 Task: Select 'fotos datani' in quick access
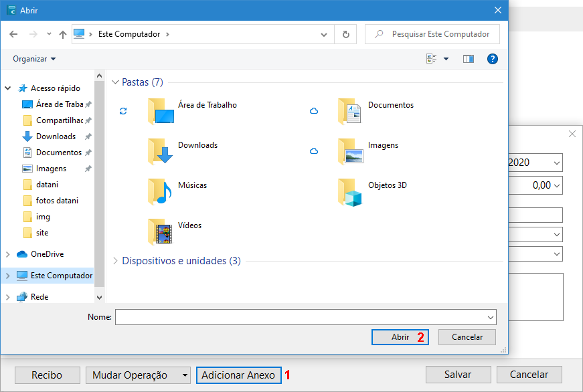(x=56, y=201)
